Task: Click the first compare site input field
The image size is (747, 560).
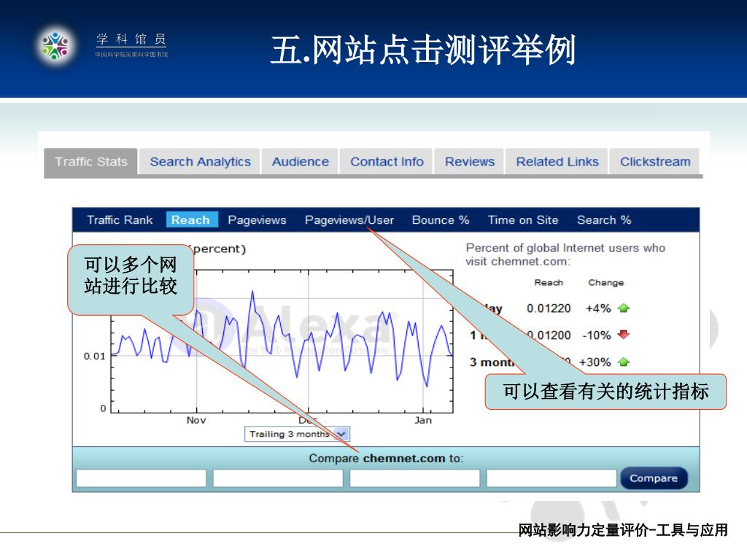Action: coord(141,478)
